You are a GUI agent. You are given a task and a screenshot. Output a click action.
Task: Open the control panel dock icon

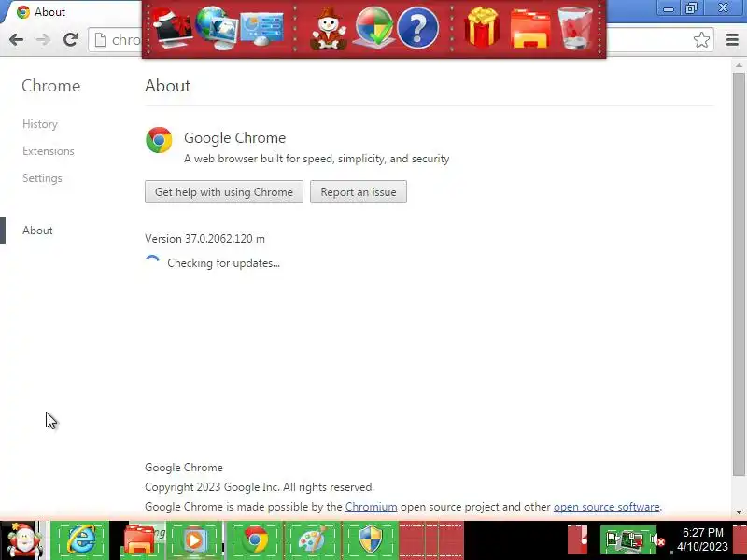261,29
